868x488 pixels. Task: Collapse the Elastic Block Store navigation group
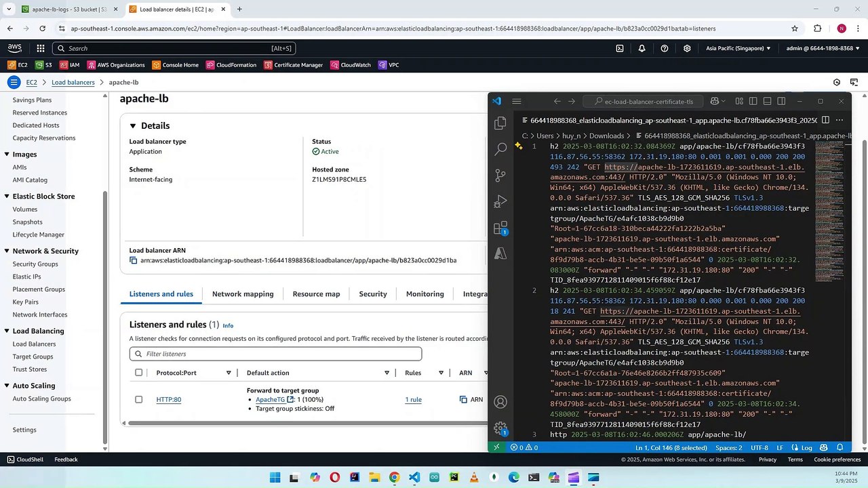pyautogui.click(x=7, y=197)
